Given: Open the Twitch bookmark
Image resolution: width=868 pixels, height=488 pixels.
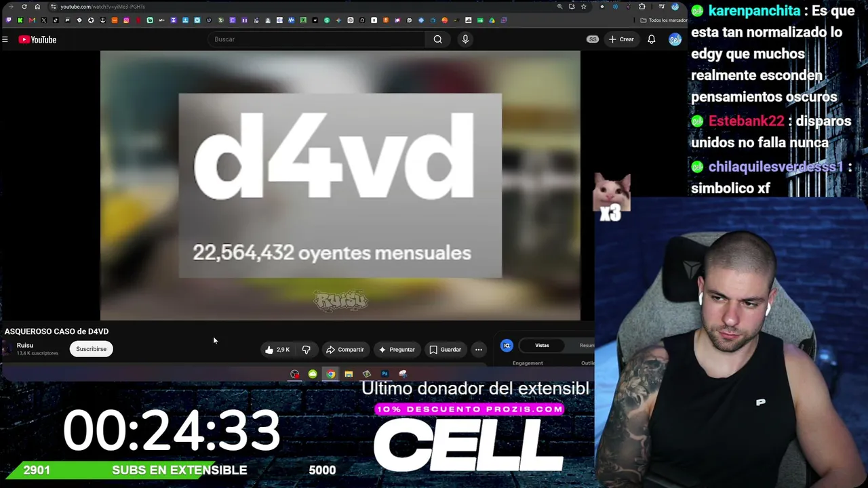Looking at the screenshot, I should [x=8, y=20].
